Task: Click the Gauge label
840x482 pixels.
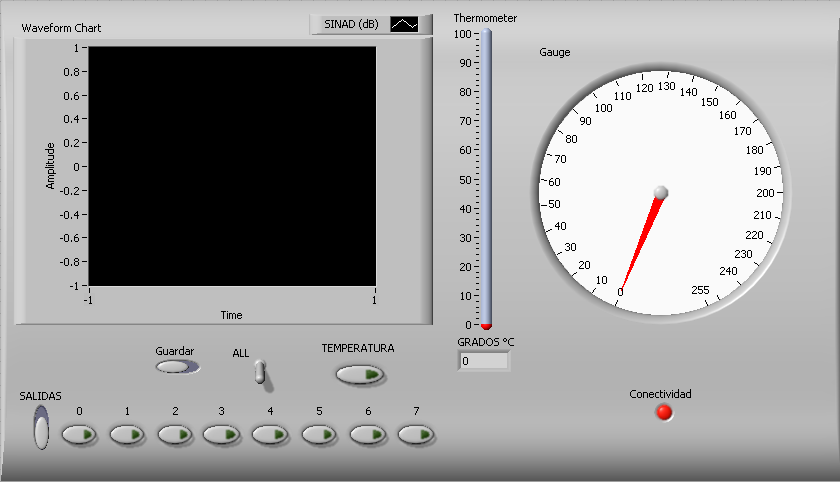Action: (554, 52)
